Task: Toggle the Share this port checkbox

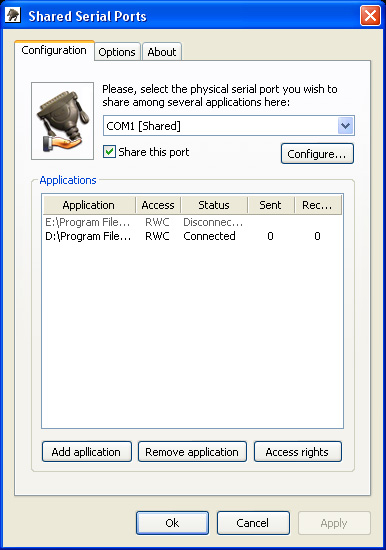Action: [109, 152]
